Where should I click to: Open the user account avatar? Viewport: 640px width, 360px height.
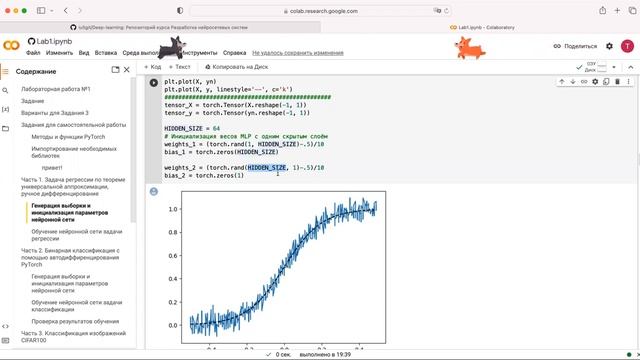click(x=627, y=46)
